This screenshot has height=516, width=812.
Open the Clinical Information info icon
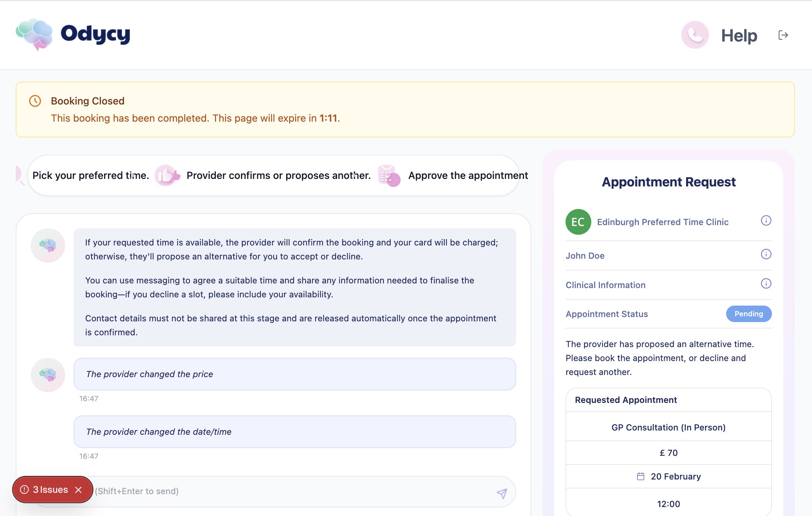766,283
